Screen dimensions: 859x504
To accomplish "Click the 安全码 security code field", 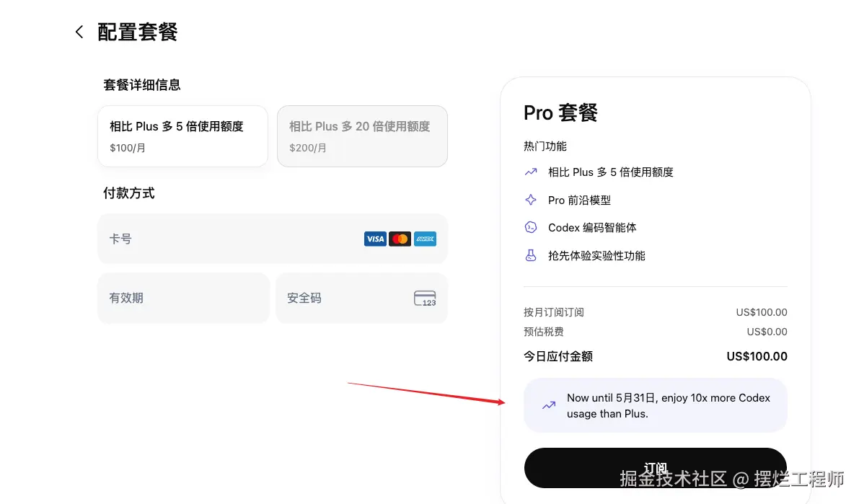I will click(x=361, y=298).
